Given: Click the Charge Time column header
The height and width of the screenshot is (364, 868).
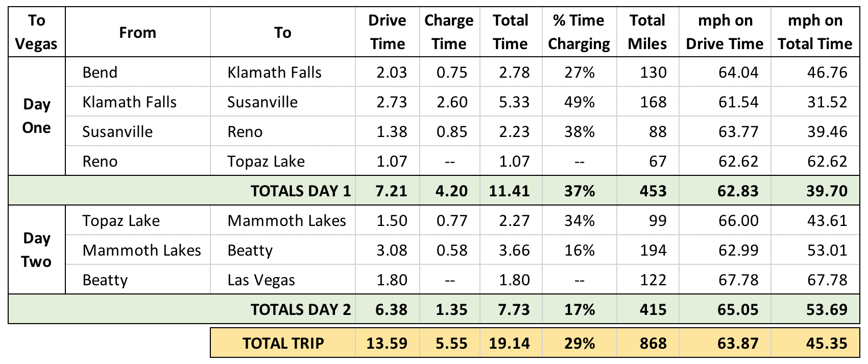Looking at the screenshot, I should point(449,32).
